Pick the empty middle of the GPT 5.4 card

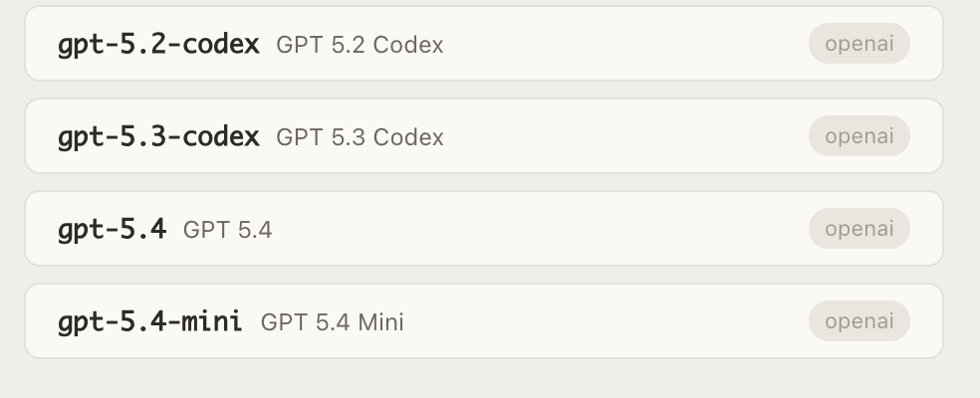tap(541, 228)
